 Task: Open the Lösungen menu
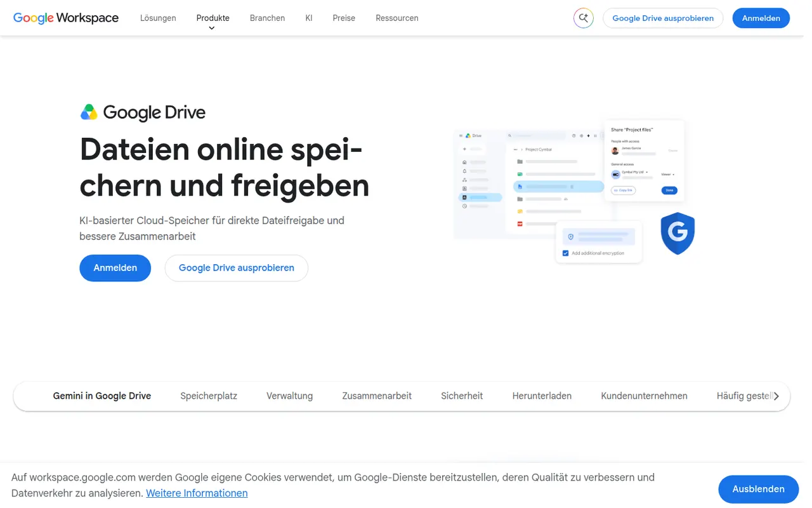[x=158, y=18]
